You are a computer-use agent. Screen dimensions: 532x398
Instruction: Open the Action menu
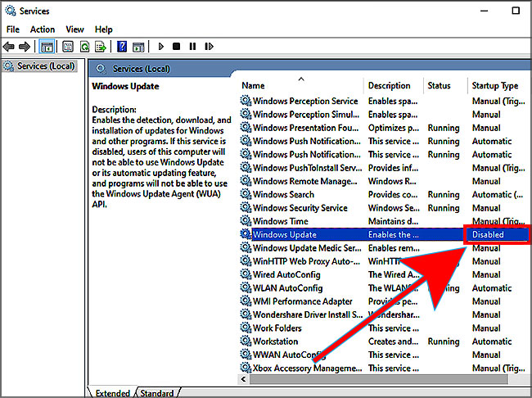pos(43,29)
